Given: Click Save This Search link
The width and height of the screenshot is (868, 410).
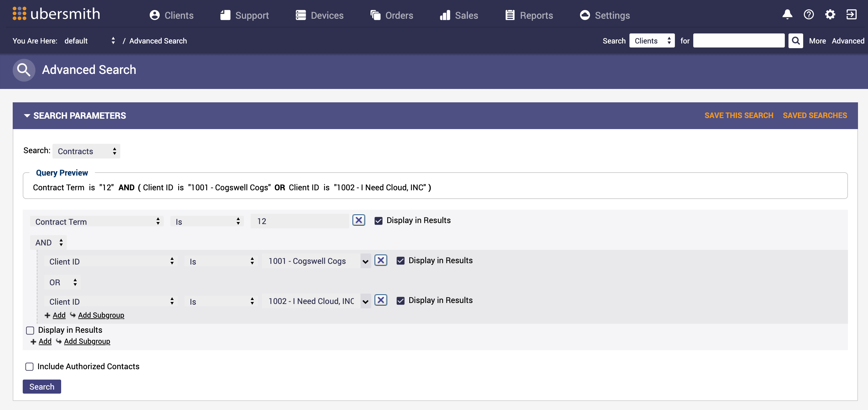Looking at the screenshot, I should point(739,115).
